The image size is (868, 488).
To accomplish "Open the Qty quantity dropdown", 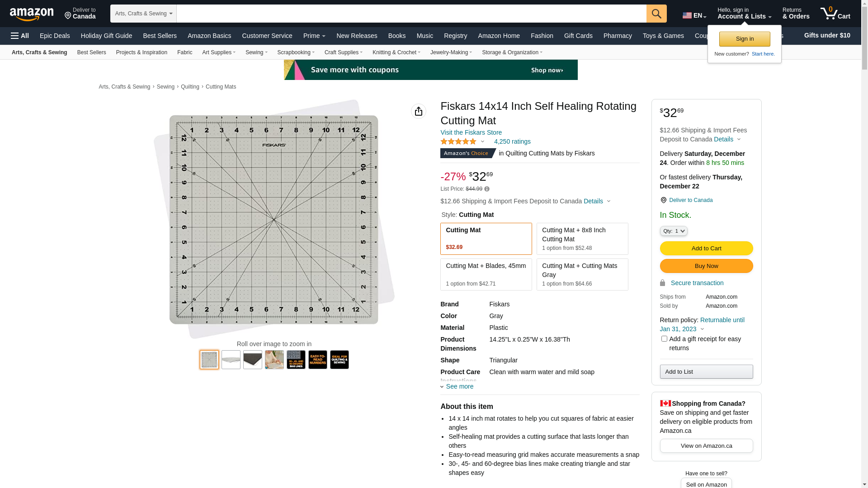I will (x=673, y=231).
